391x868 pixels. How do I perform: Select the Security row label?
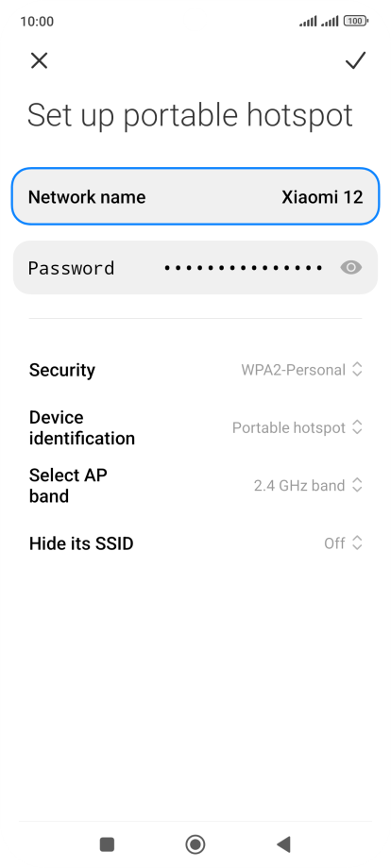click(62, 370)
